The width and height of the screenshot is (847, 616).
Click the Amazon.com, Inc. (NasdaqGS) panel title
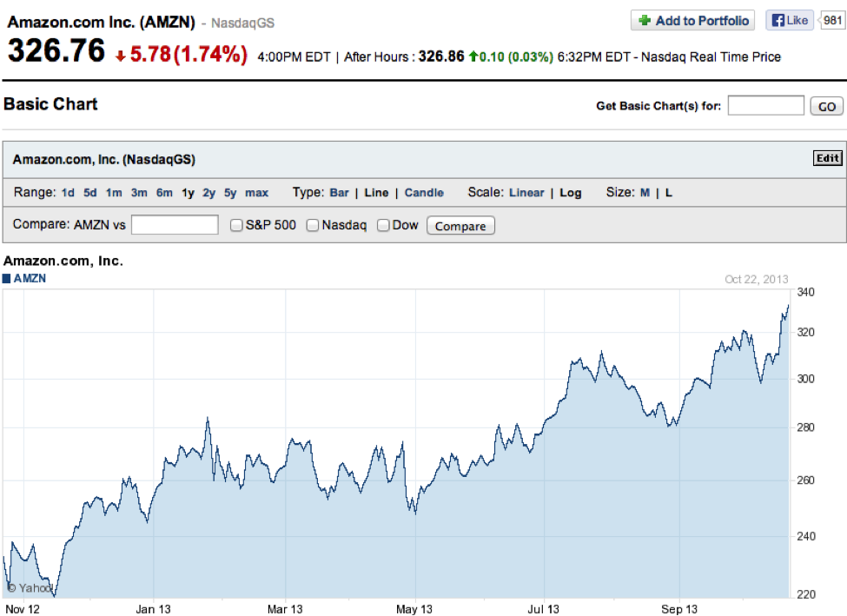104,159
